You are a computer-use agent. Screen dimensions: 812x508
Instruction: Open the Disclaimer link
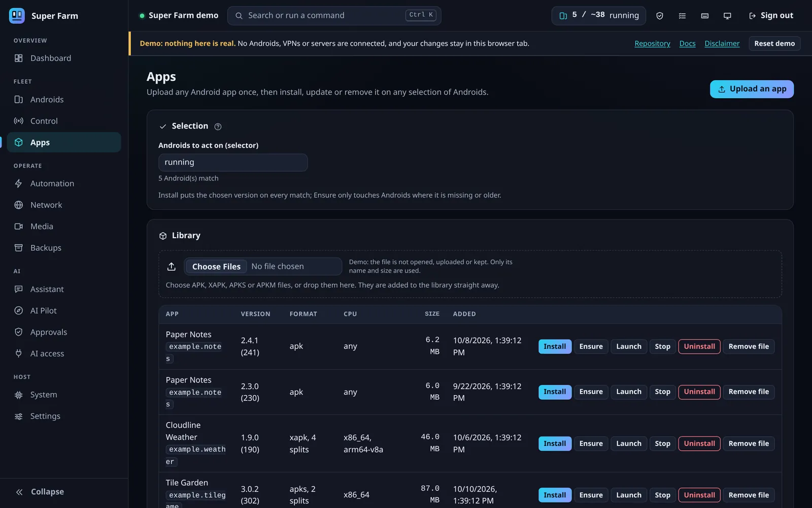click(722, 44)
